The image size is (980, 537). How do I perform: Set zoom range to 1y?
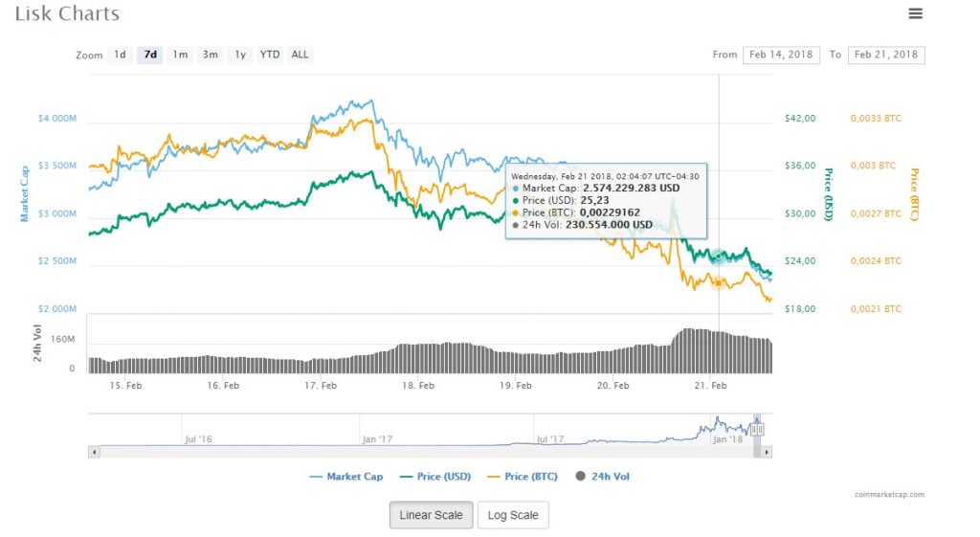240,55
